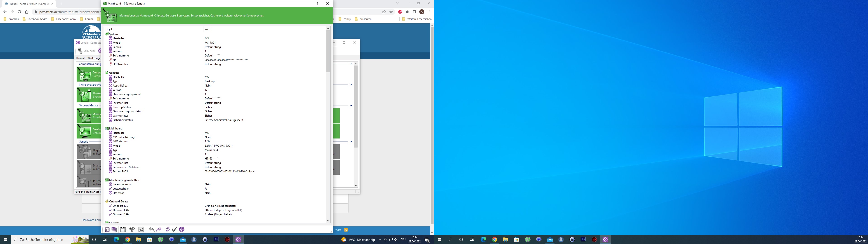Open the chart icon's dropdown arrow
Image resolution: width=868 pixels, height=244 pixels.
point(145,230)
